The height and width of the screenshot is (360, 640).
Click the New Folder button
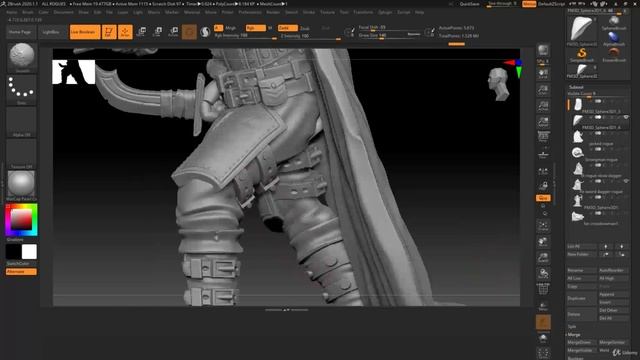581,254
